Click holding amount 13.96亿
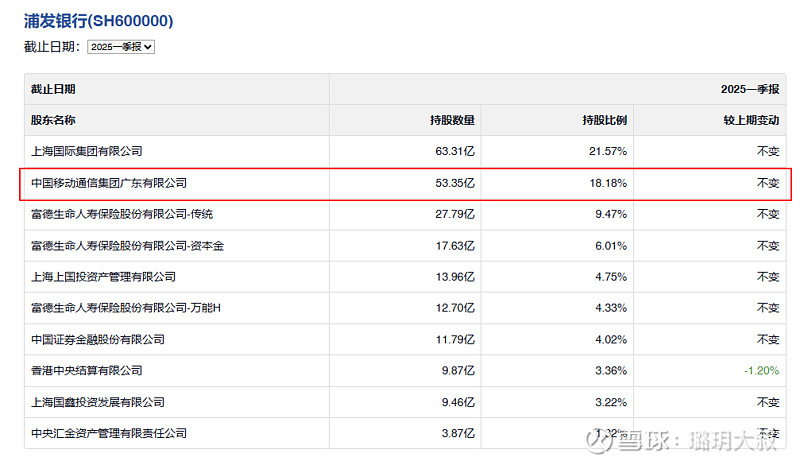Viewport: 800px width, 465px height. coord(455,277)
